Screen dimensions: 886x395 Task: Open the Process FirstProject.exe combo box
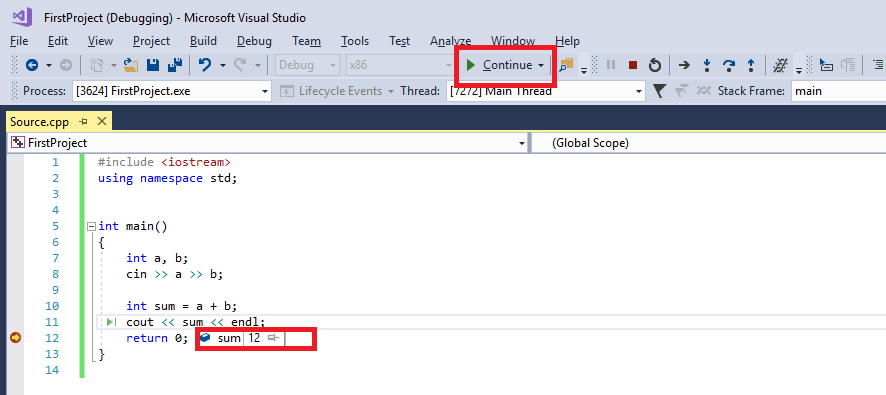[x=172, y=91]
